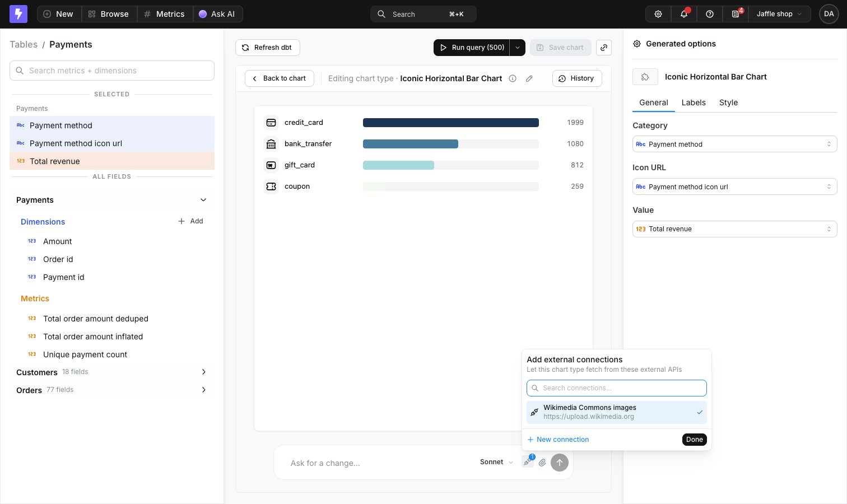Image resolution: width=847 pixels, height=504 pixels.
Task: Add a dimension with the Add button
Action: pos(190,221)
